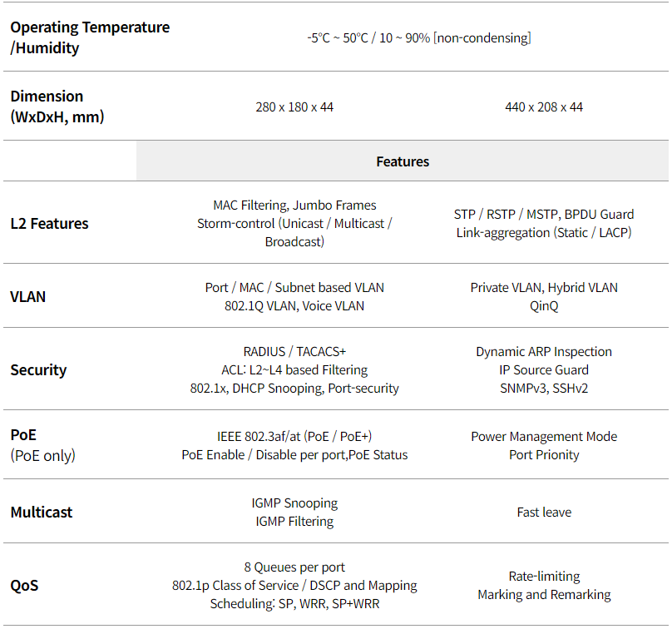Click the Dimension (WxDxH, mm) label
Viewport: 672px width, 629px height.
tap(57, 106)
